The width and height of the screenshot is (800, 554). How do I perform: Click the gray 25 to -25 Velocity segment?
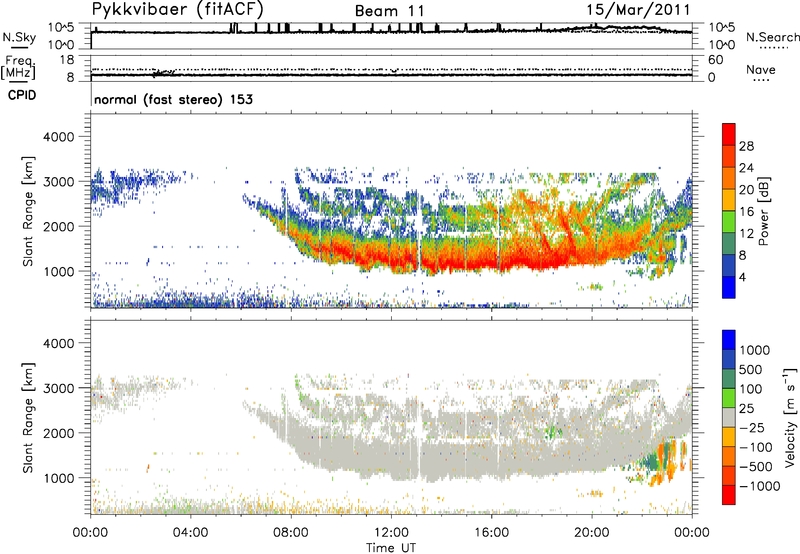pyautogui.click(x=729, y=417)
